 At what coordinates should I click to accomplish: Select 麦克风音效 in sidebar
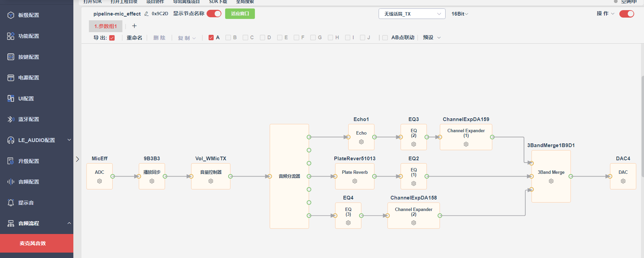coord(37,243)
